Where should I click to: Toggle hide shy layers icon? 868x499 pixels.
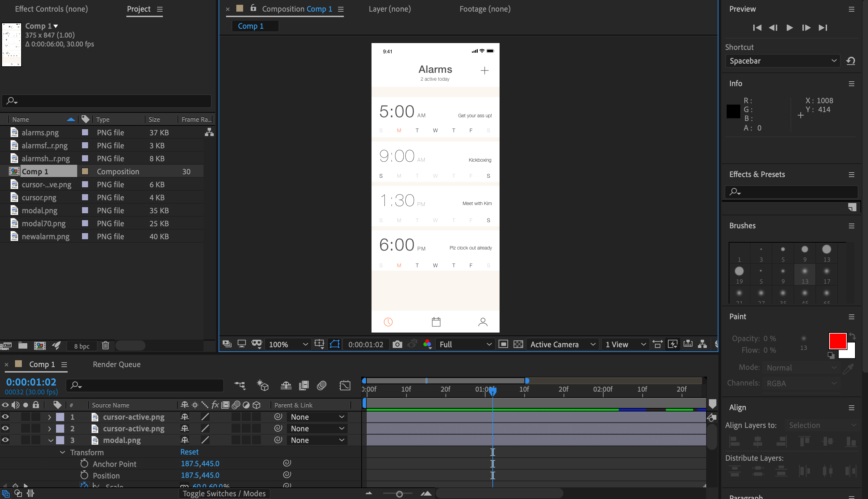[x=286, y=386]
